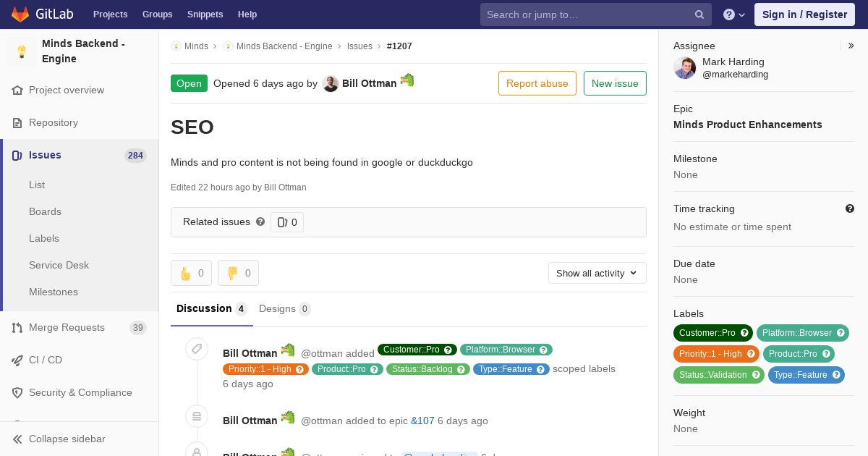Click the Collapse sidebar button
This screenshot has height=456, width=868.
[x=80, y=439]
